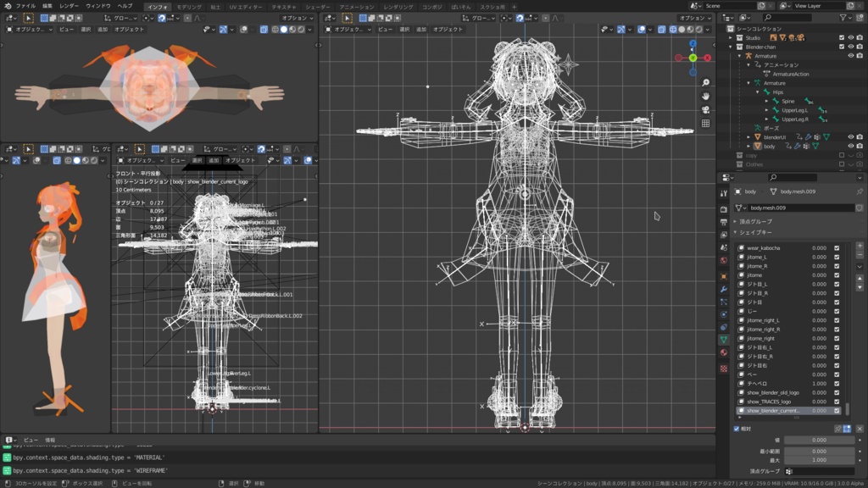
Task: Expand the 頂点グループ panel
Action: 754,221
